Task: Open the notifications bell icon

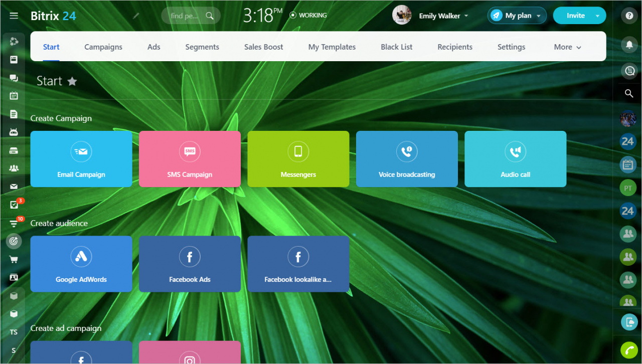Action: 629,45
